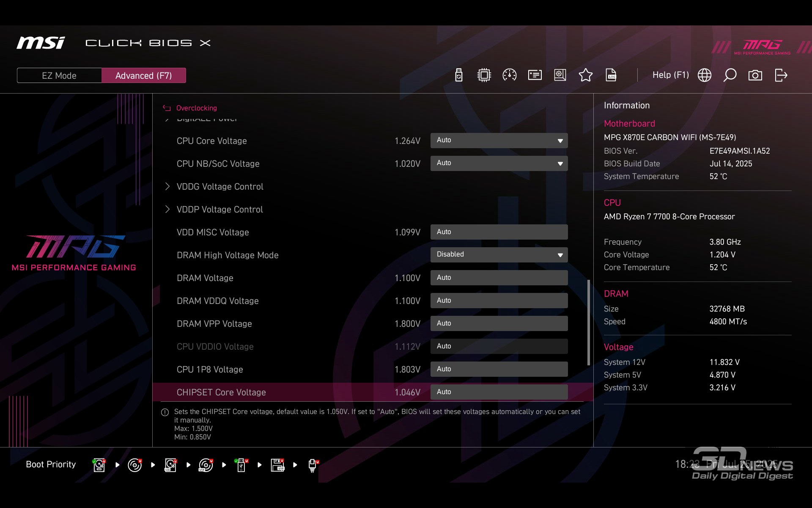This screenshot has width=812, height=508.
Task: Select the Advanced (F7) tab
Action: coord(144,75)
